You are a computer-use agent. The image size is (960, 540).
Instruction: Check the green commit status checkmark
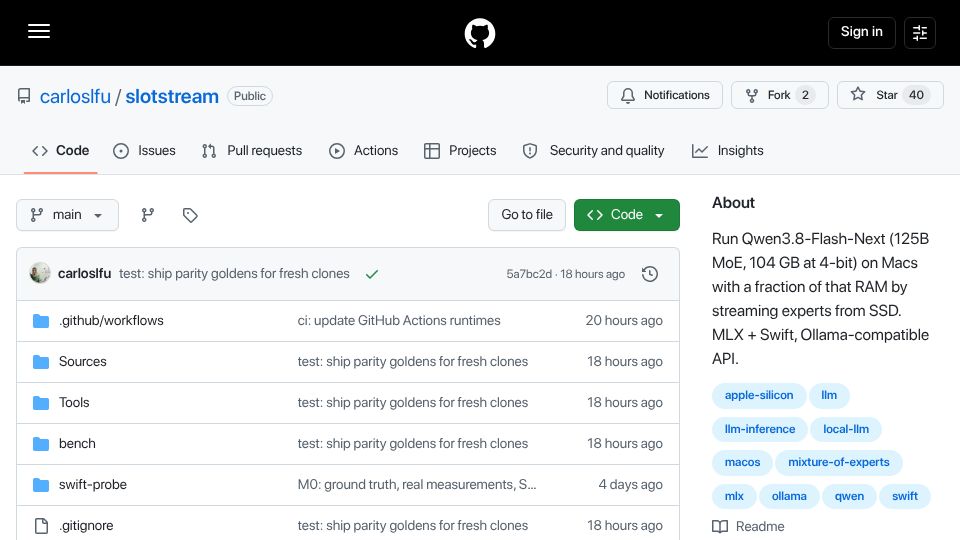tap(372, 274)
